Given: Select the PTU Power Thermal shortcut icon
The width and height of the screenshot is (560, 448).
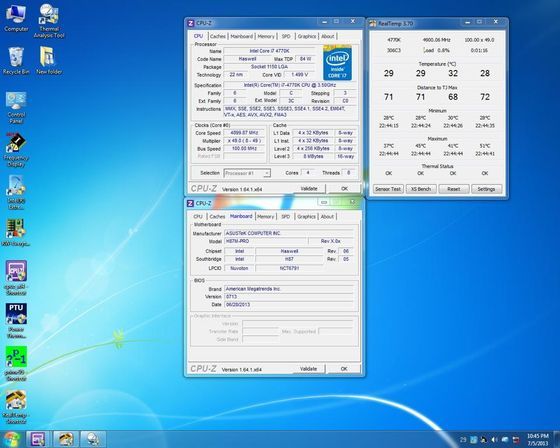Looking at the screenshot, I should coord(16,321).
